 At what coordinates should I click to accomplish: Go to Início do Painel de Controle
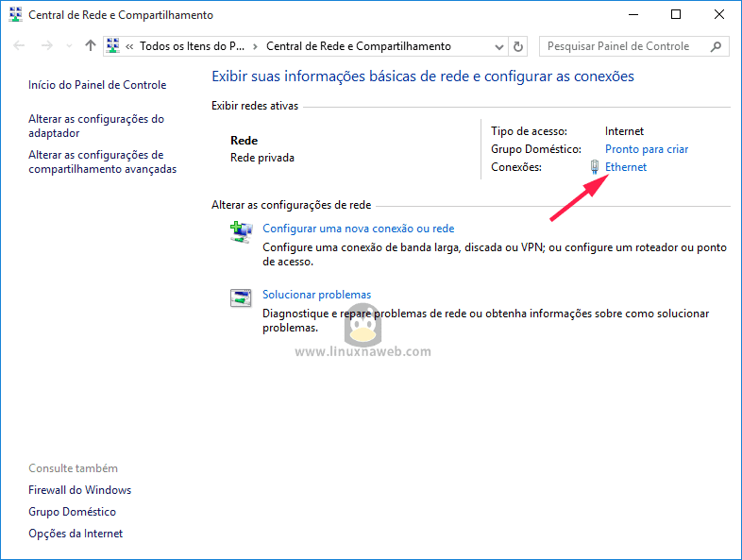[x=97, y=85]
